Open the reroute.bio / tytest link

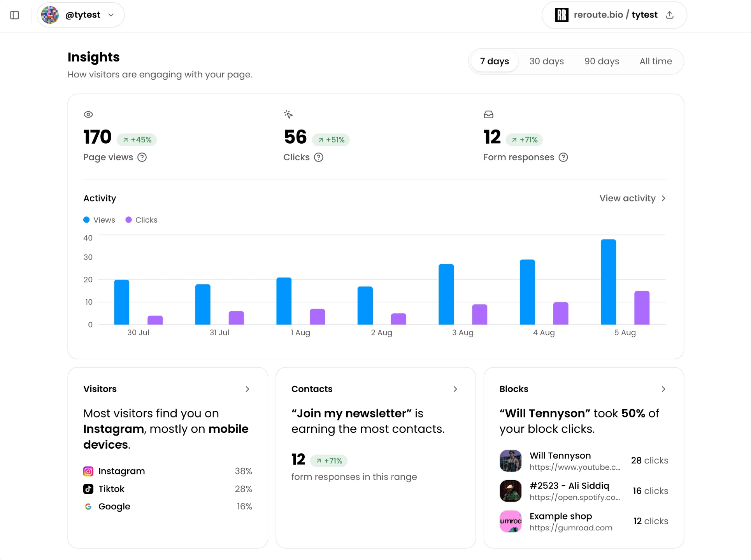(x=615, y=15)
